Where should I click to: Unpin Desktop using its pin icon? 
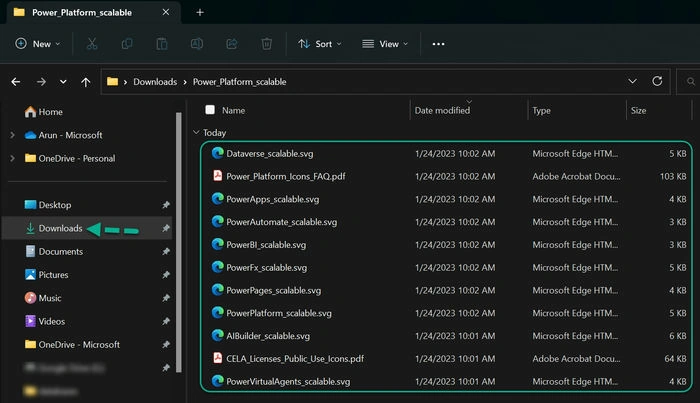[166, 205]
